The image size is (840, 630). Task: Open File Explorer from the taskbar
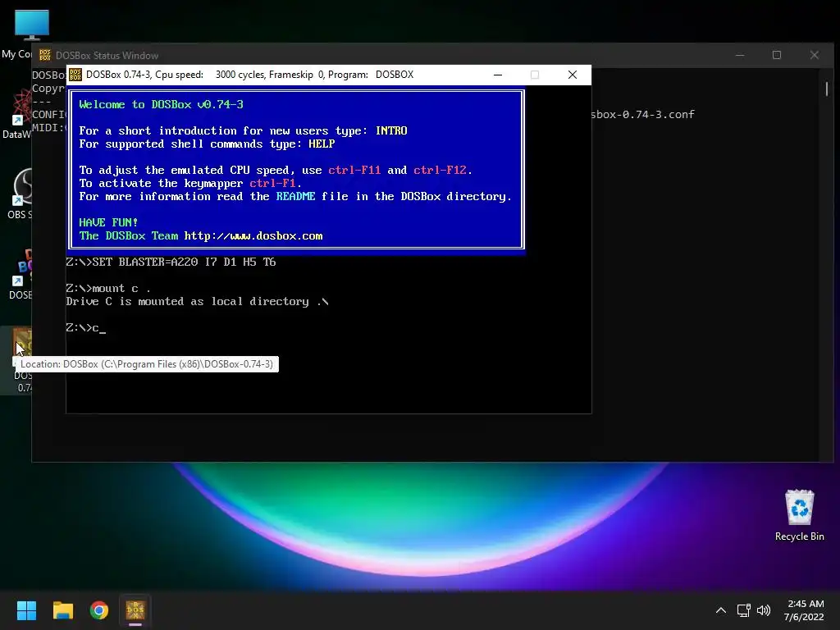pos(62,610)
